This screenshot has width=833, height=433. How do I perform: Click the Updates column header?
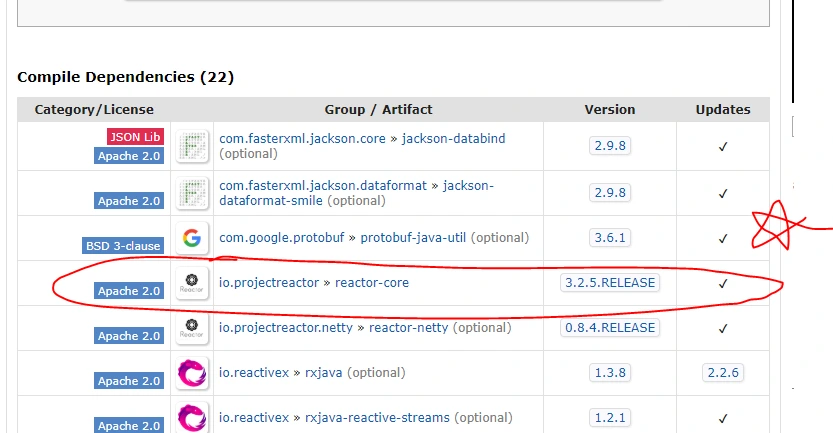click(x=723, y=109)
